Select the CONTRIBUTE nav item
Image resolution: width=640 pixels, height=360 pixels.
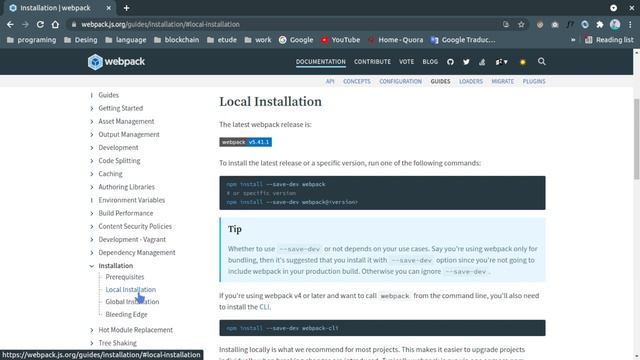tap(372, 62)
